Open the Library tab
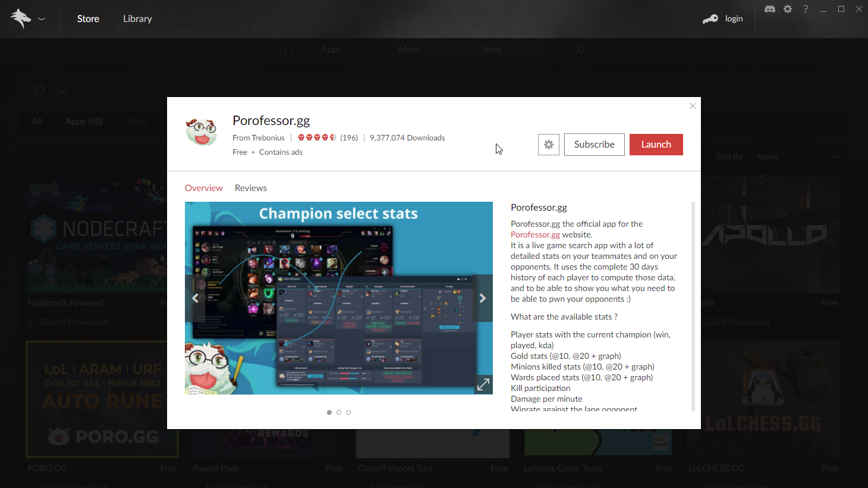 pos(137,19)
